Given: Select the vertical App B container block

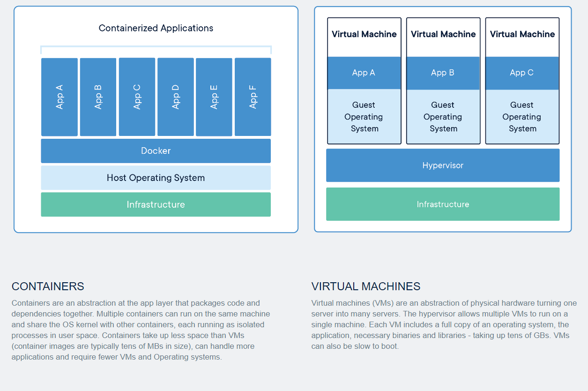Looking at the screenshot, I should pyautogui.click(x=98, y=97).
